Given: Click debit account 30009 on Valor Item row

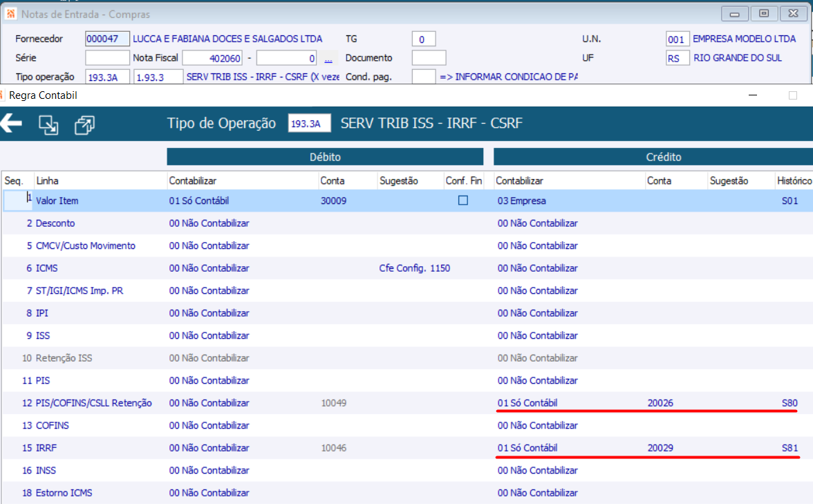Looking at the screenshot, I should pyautogui.click(x=333, y=200).
